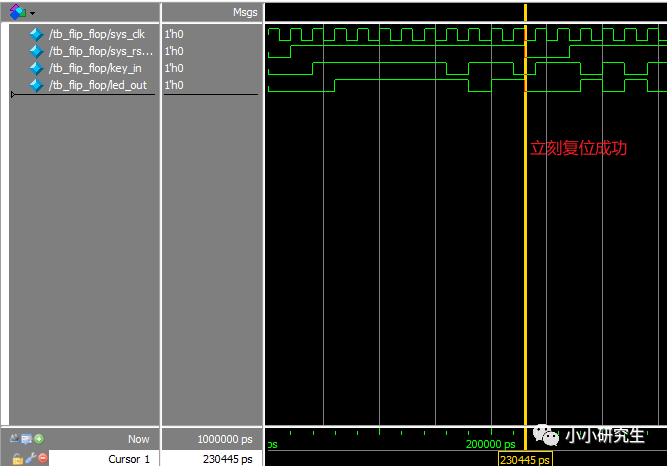The image size is (667, 466).
Task: Toggle the lock icon for Cursor 1
Action: coord(17,459)
